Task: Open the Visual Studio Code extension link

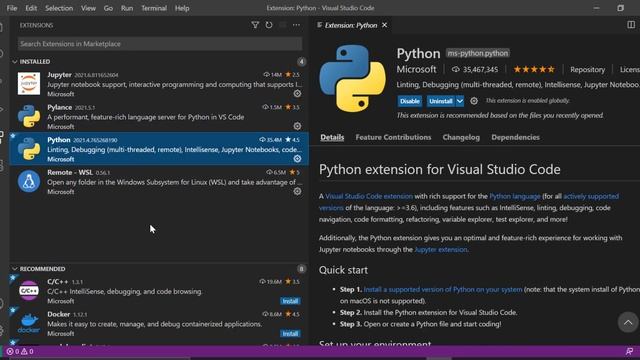Action: click(369, 196)
